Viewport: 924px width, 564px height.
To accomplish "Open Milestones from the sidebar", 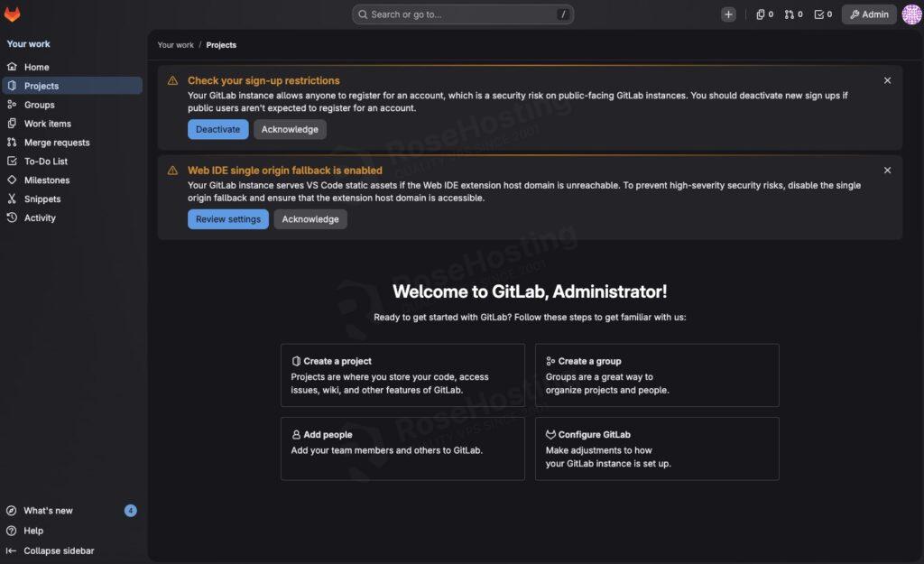I will [x=72, y=180].
